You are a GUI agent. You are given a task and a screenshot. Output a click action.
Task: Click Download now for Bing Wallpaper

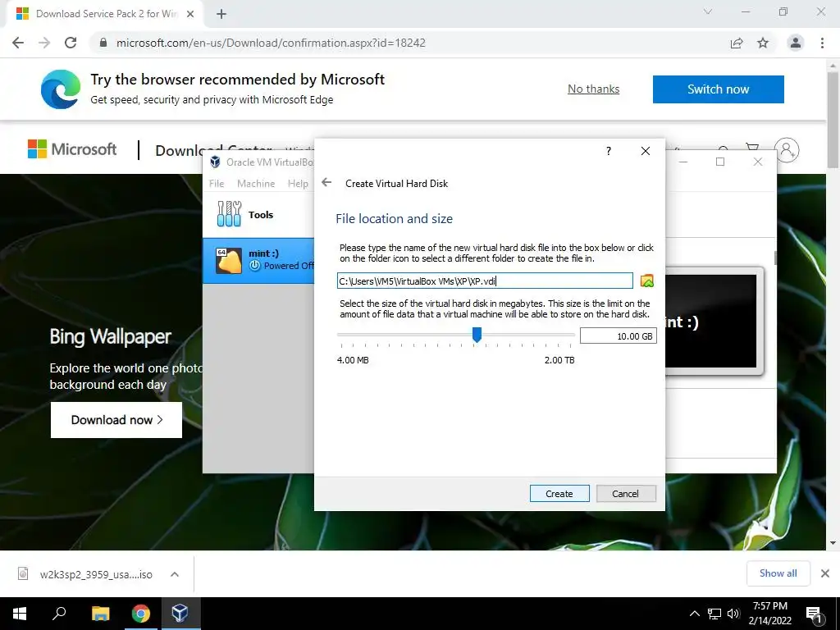tap(116, 419)
